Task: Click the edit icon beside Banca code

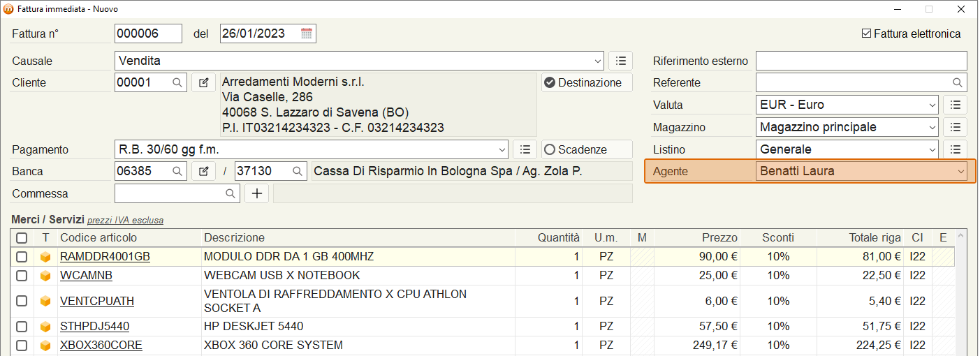Action: pyautogui.click(x=203, y=171)
